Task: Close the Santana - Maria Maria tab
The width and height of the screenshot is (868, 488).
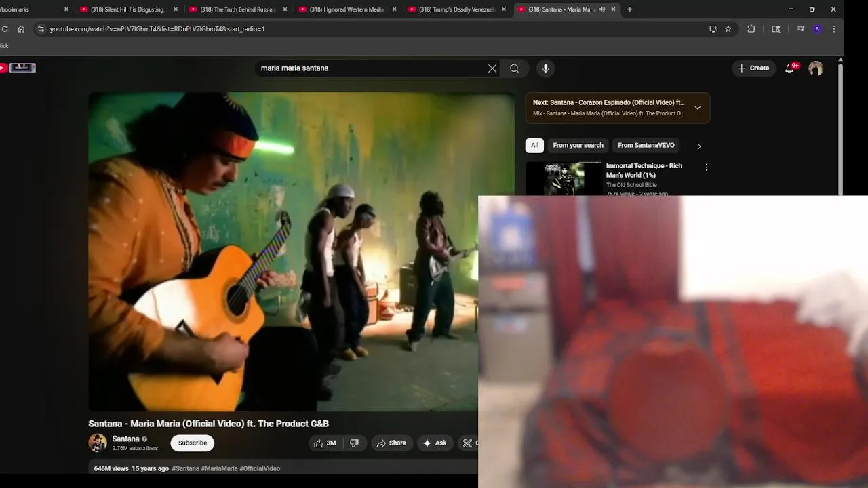Action: pyautogui.click(x=614, y=9)
